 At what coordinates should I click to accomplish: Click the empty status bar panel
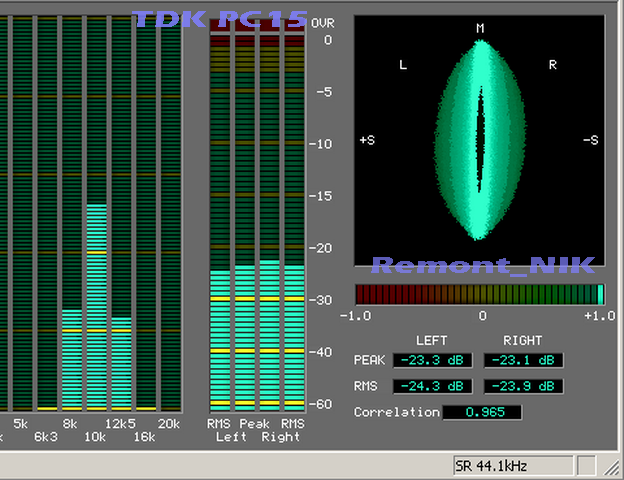pyautogui.click(x=586, y=466)
